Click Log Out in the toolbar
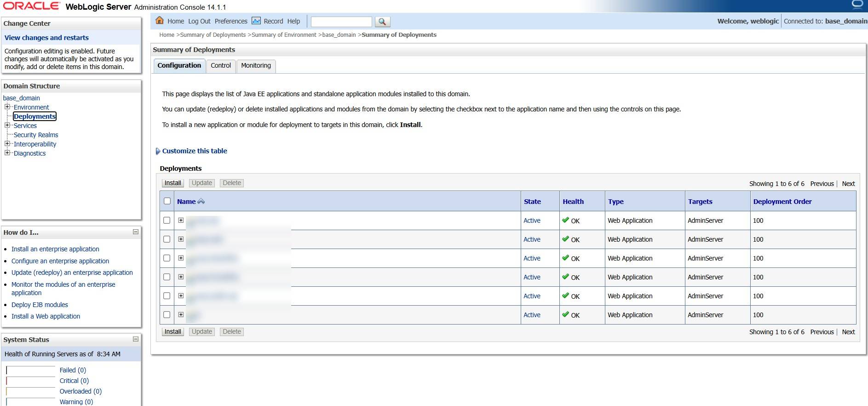The height and width of the screenshot is (406, 868). (x=199, y=21)
